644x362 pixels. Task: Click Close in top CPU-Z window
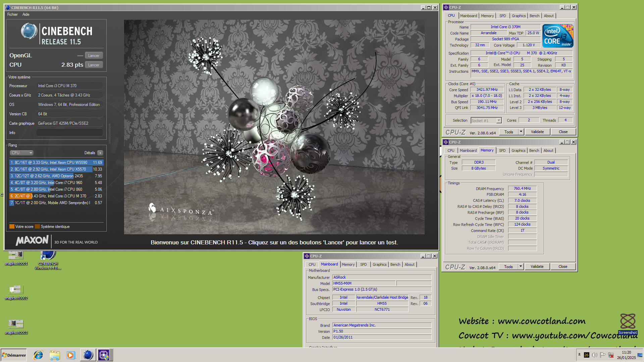click(563, 132)
